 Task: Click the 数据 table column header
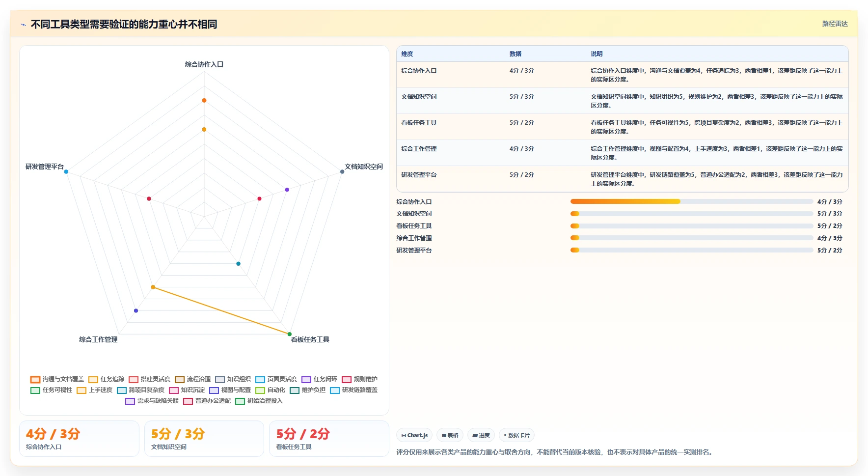pyautogui.click(x=515, y=54)
